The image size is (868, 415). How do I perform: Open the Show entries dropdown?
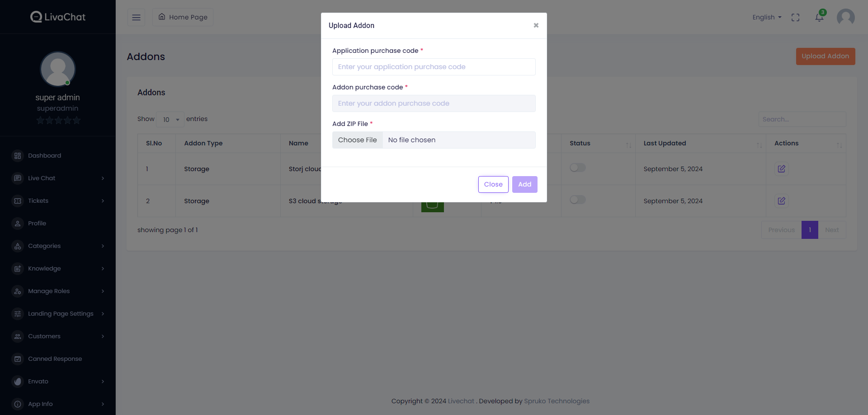pyautogui.click(x=170, y=119)
